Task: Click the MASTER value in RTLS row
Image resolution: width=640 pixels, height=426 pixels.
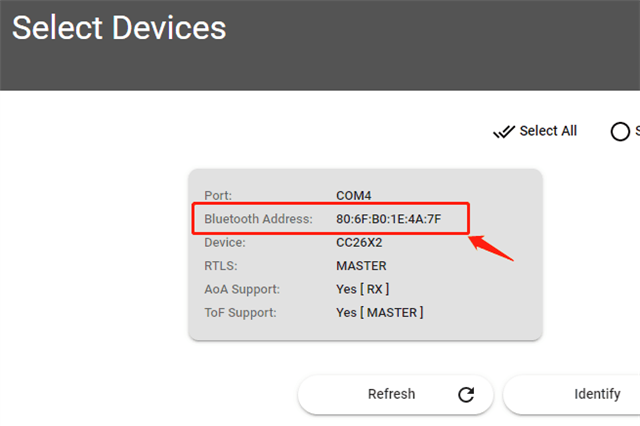Action: (361, 266)
